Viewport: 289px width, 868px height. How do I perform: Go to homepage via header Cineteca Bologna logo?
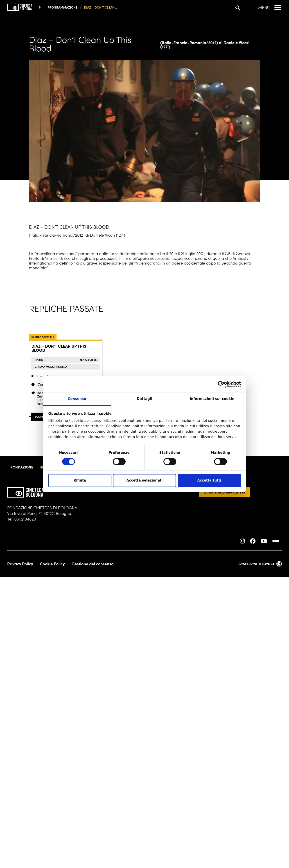[20, 7]
